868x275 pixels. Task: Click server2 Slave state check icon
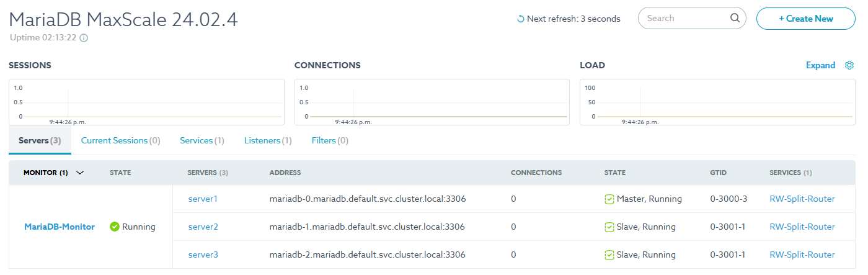(x=609, y=227)
